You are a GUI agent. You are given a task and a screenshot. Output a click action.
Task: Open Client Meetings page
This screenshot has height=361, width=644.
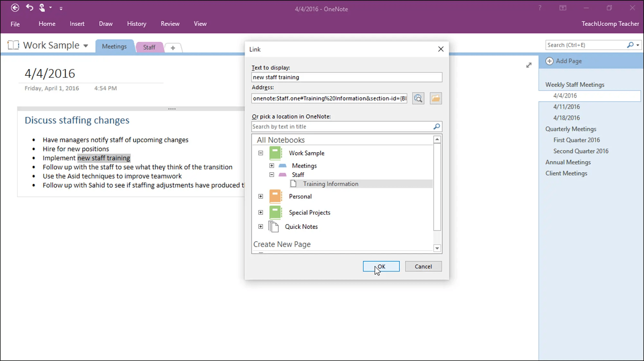coord(566,173)
